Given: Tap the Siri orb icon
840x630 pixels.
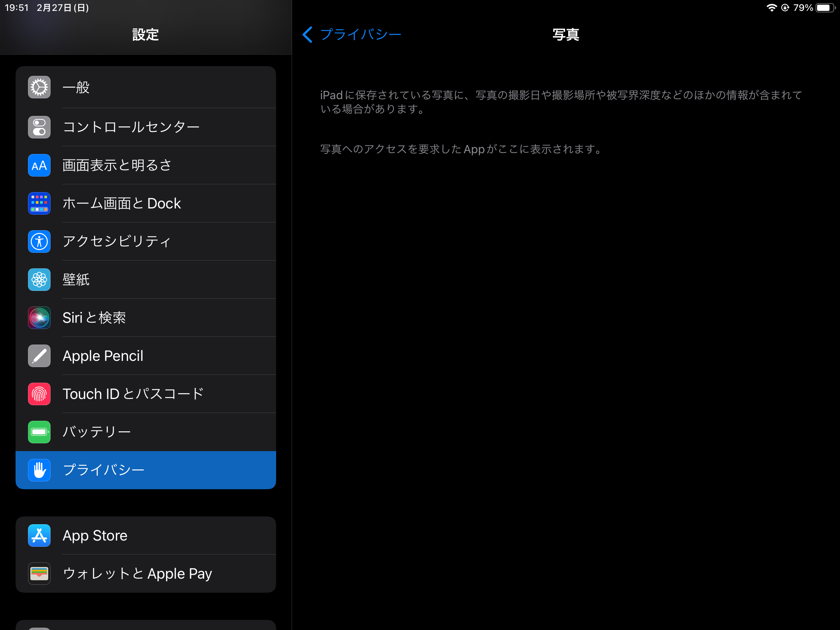Looking at the screenshot, I should coord(39,318).
